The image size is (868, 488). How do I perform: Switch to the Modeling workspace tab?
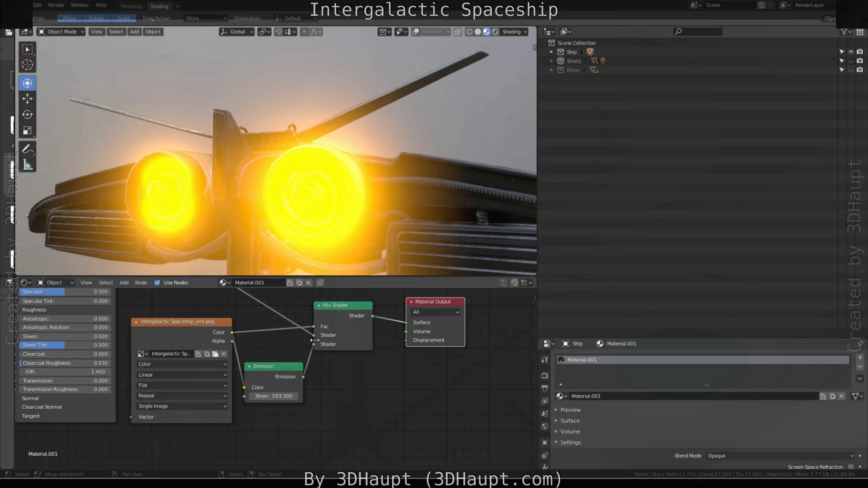click(x=131, y=6)
